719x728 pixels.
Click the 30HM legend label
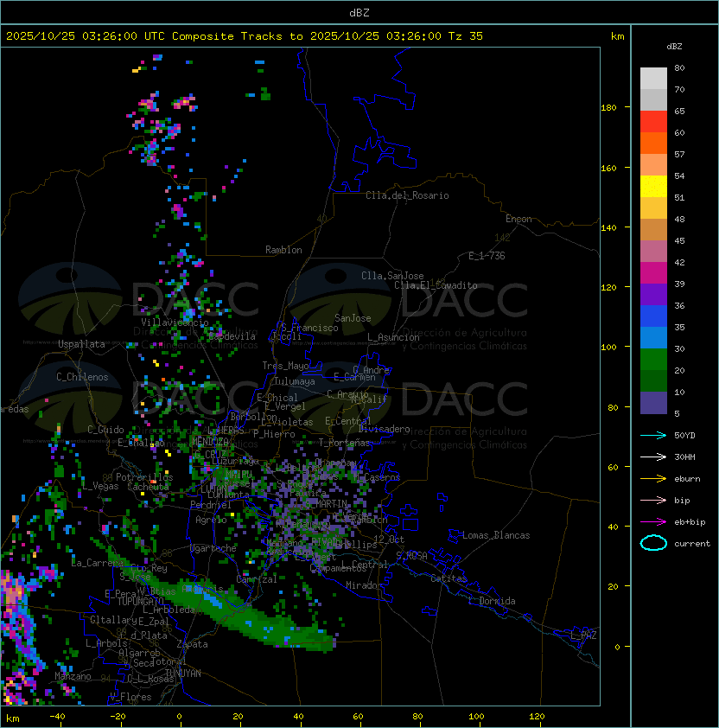[684, 457]
